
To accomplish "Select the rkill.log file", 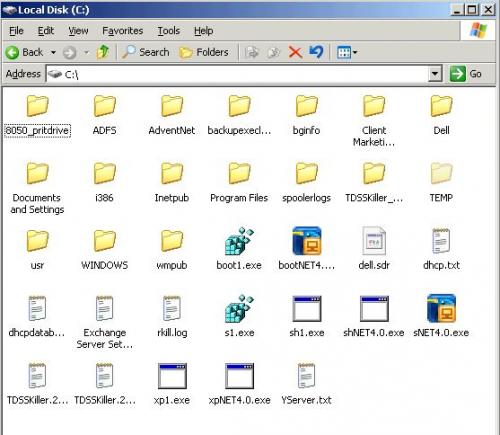I will click(172, 316).
